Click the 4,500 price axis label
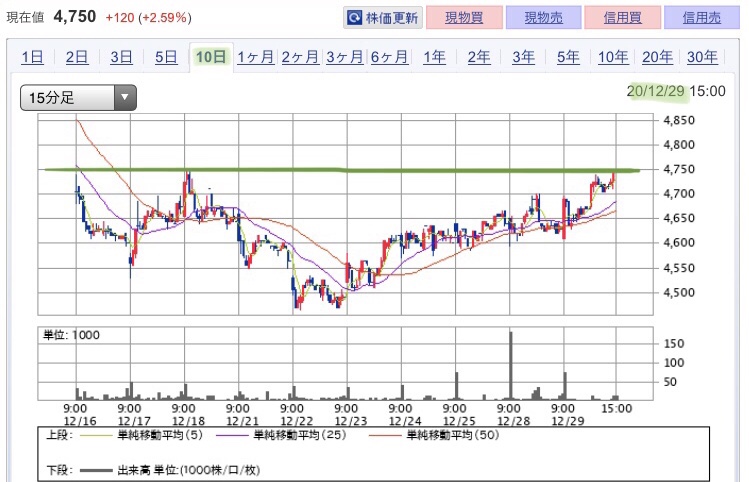 (679, 292)
